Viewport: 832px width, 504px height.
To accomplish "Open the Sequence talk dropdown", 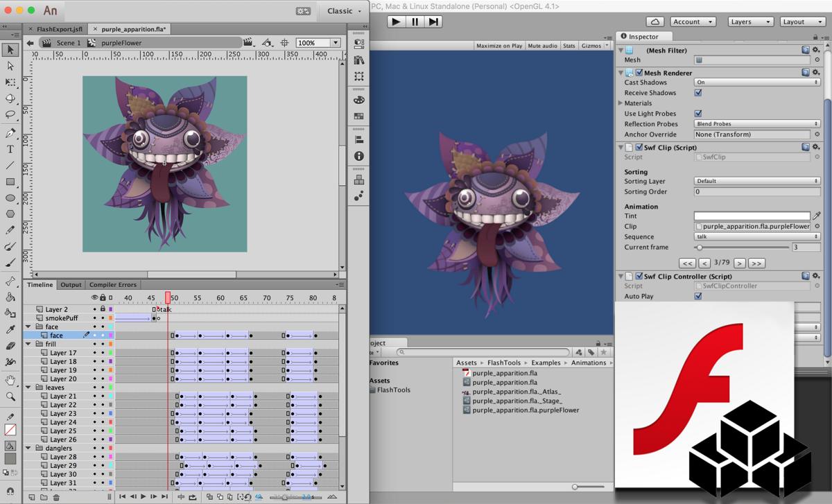I will coord(757,236).
